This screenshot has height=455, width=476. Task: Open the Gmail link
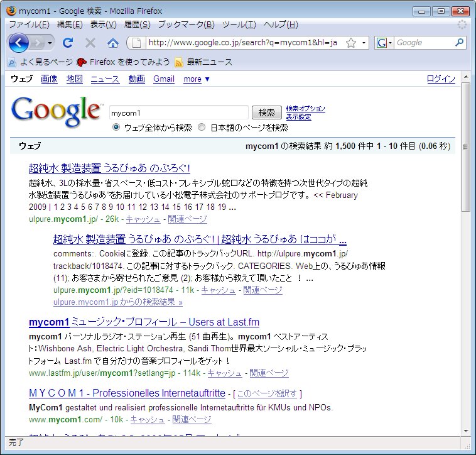pyautogui.click(x=164, y=79)
